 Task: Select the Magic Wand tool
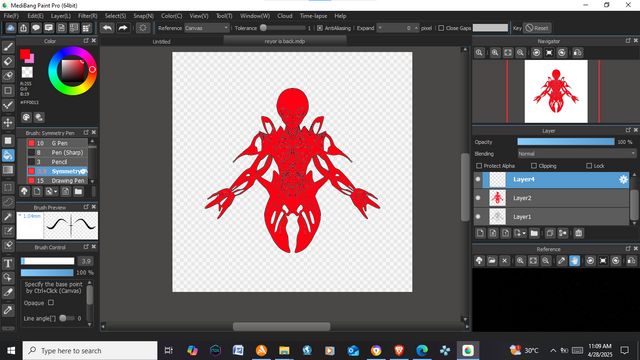[8, 217]
